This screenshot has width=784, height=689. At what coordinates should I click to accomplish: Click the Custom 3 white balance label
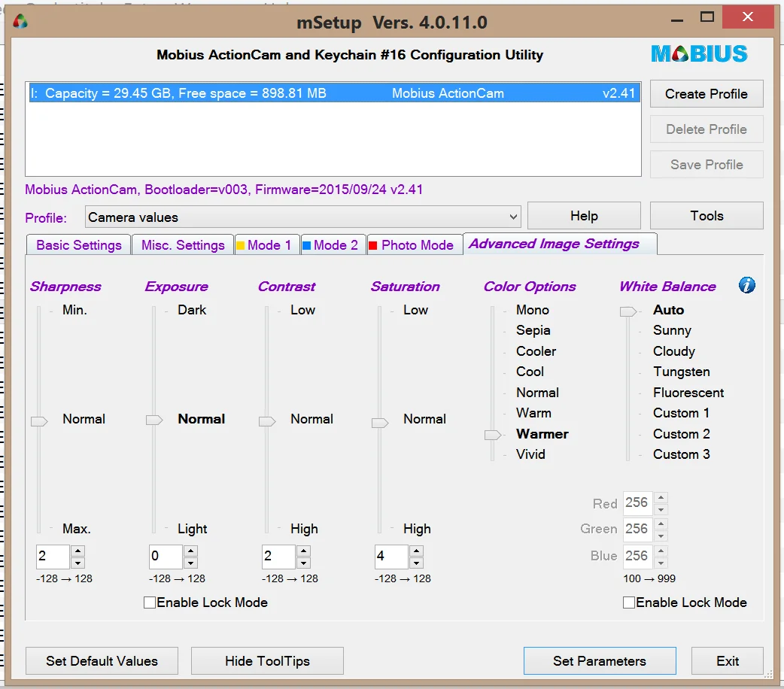pos(681,454)
